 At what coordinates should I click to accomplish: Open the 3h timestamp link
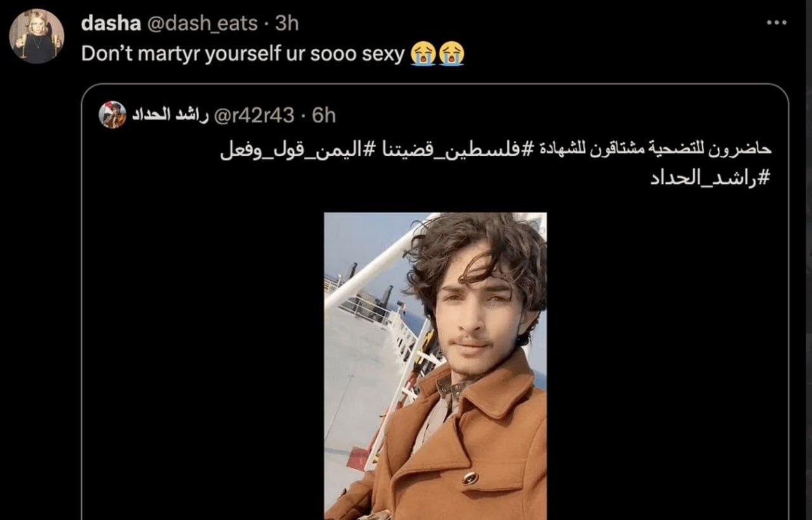(287, 24)
